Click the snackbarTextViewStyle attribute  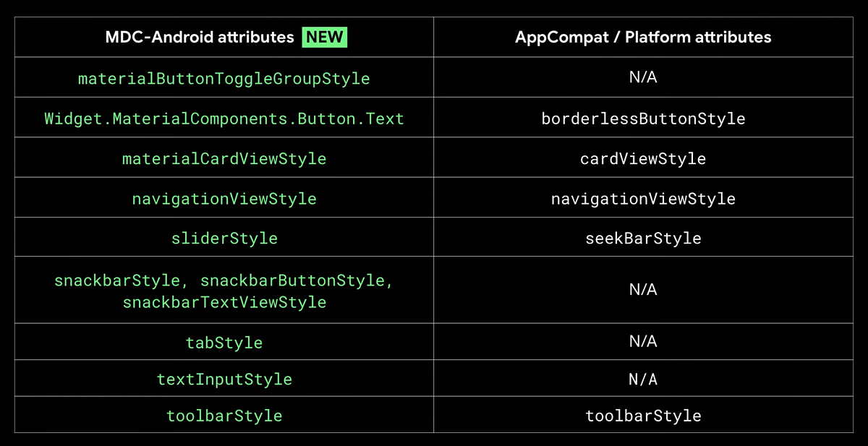pos(224,302)
